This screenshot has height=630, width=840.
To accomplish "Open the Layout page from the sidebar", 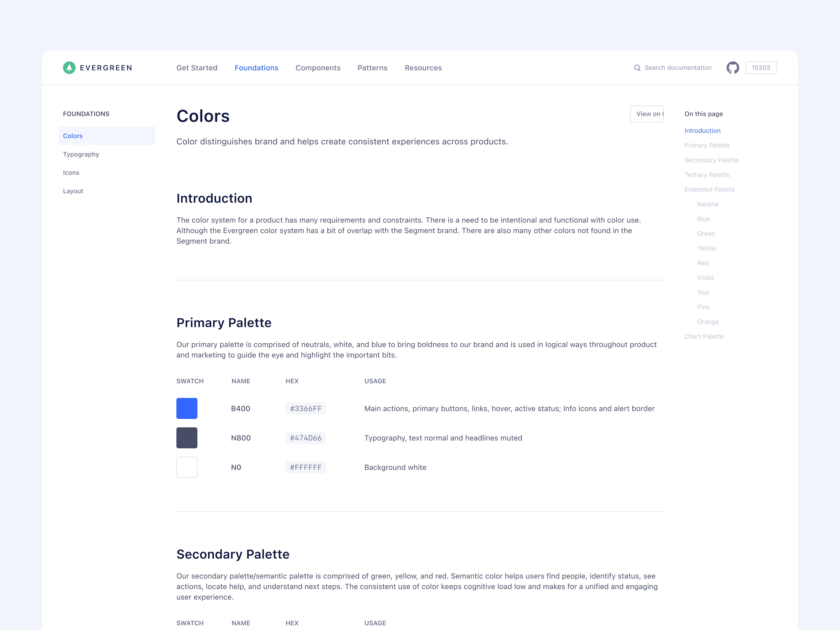I will 73,191.
